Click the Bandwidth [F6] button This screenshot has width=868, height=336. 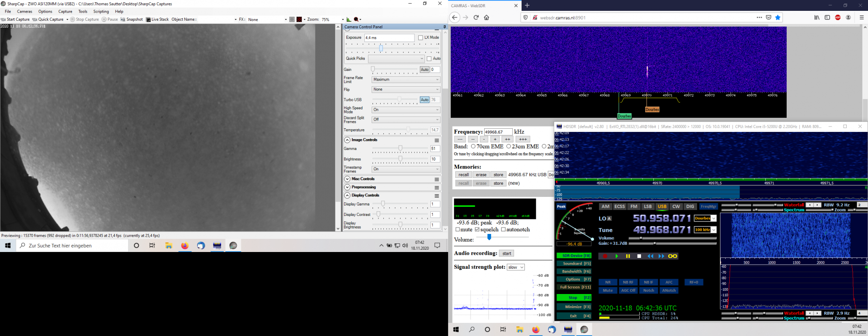coord(574,271)
